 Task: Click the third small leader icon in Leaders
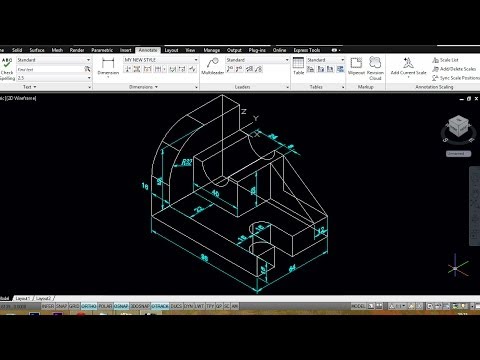249,69
